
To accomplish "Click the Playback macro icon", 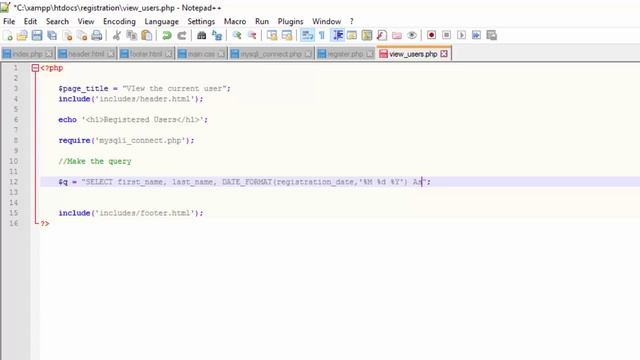I will (x=461, y=36).
